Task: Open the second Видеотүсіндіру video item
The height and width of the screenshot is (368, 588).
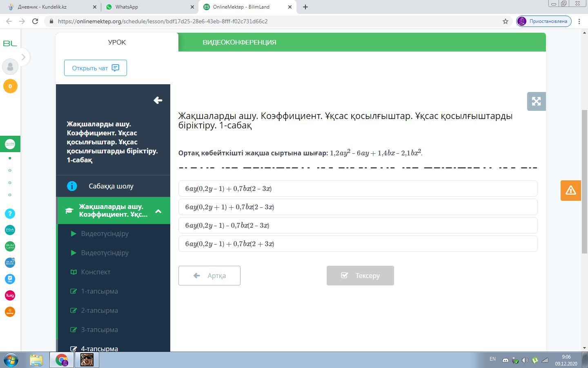Action: (105, 253)
